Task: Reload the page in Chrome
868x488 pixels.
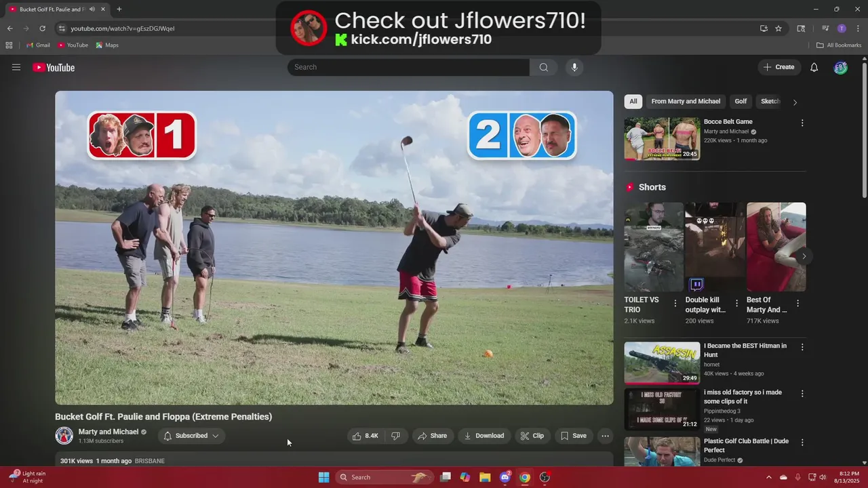Action: 42,28
